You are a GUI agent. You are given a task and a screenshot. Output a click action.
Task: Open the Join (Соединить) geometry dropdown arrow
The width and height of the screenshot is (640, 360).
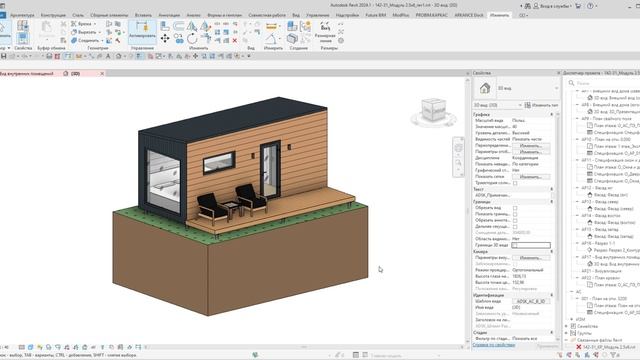coord(102,40)
